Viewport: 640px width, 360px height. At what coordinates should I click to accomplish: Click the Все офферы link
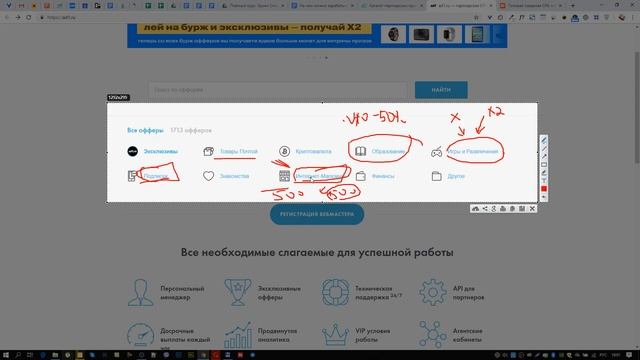click(145, 130)
